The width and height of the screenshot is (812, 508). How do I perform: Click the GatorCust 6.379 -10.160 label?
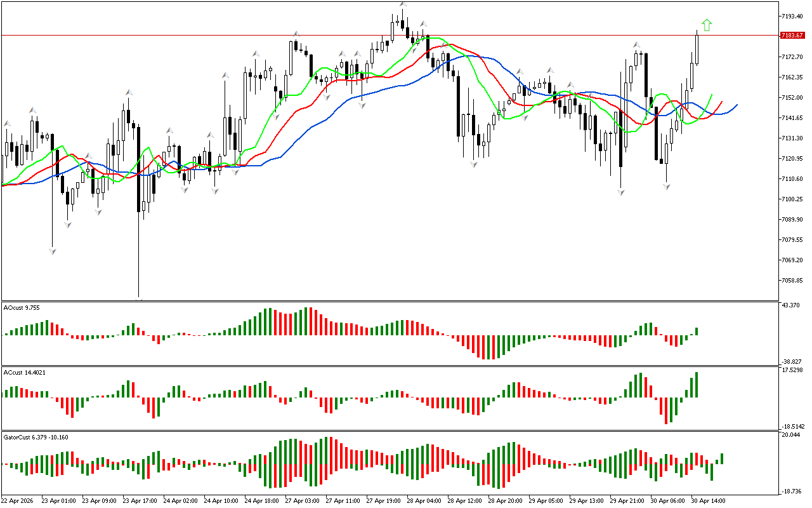click(x=36, y=437)
